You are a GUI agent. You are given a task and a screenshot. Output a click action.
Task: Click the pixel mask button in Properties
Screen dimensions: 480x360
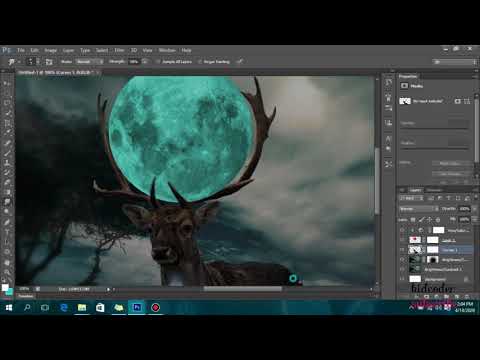[x=458, y=101]
